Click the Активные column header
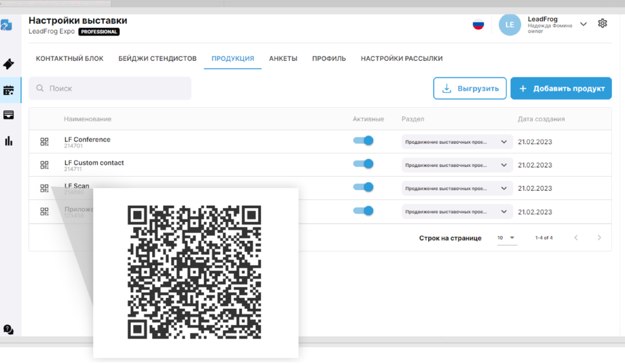This screenshot has height=364, width=625. click(368, 119)
